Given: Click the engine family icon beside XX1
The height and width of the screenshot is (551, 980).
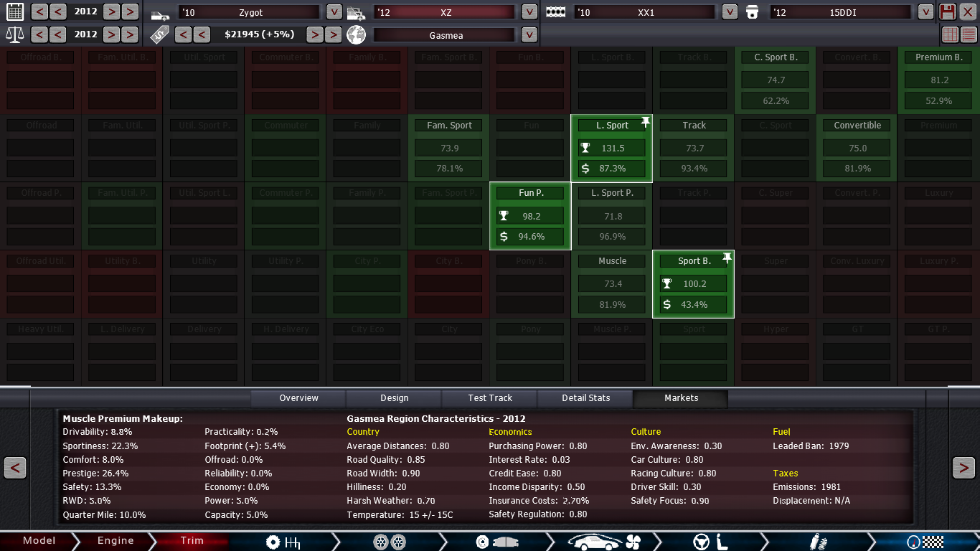Looking at the screenshot, I should tap(555, 12).
